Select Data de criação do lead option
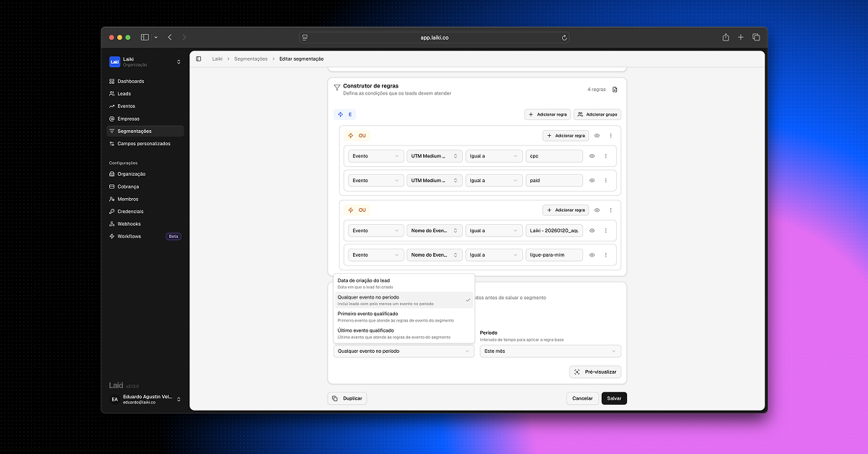Viewport: 868px width, 454px height. point(404,283)
